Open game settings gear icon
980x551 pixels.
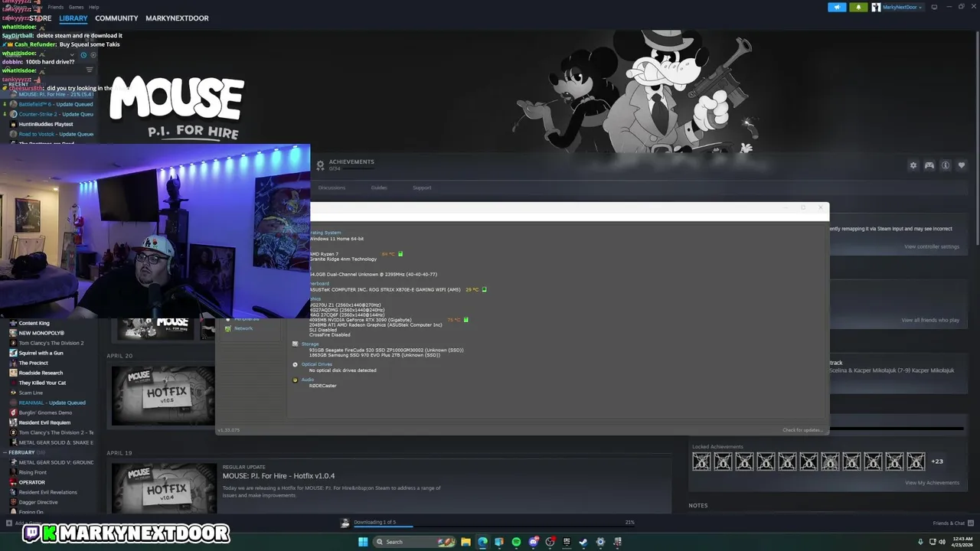tap(913, 165)
